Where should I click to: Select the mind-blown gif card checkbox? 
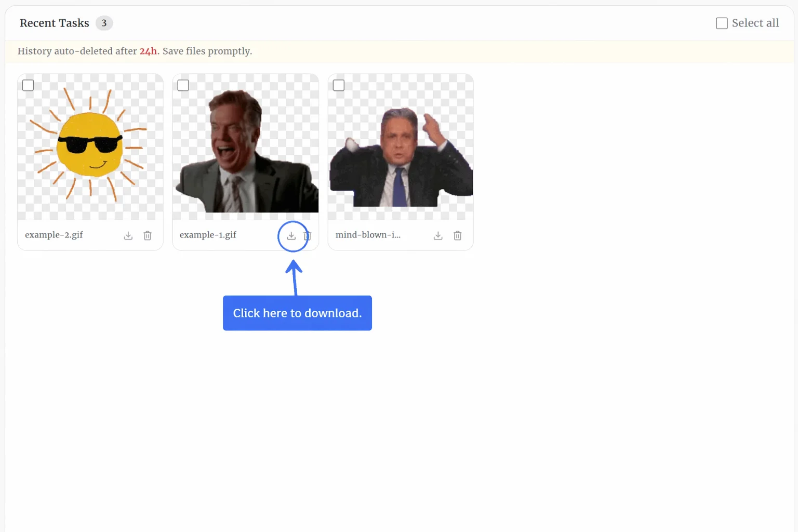[339, 85]
